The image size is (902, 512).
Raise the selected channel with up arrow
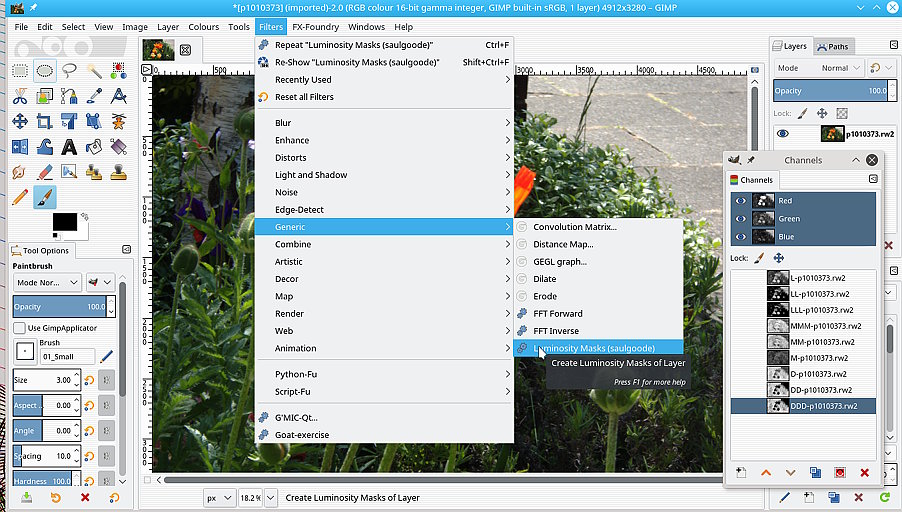tap(766, 472)
